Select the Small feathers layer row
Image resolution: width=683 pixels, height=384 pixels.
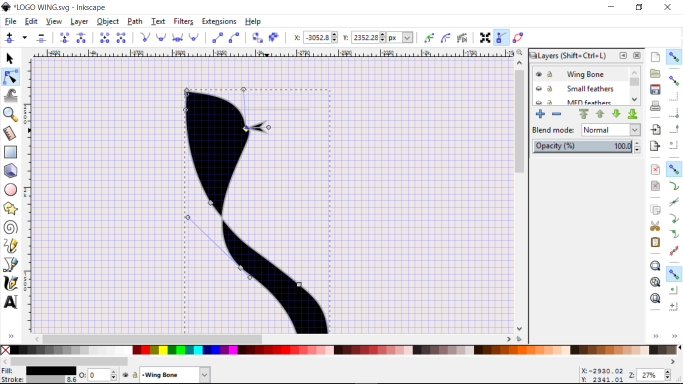point(581,89)
